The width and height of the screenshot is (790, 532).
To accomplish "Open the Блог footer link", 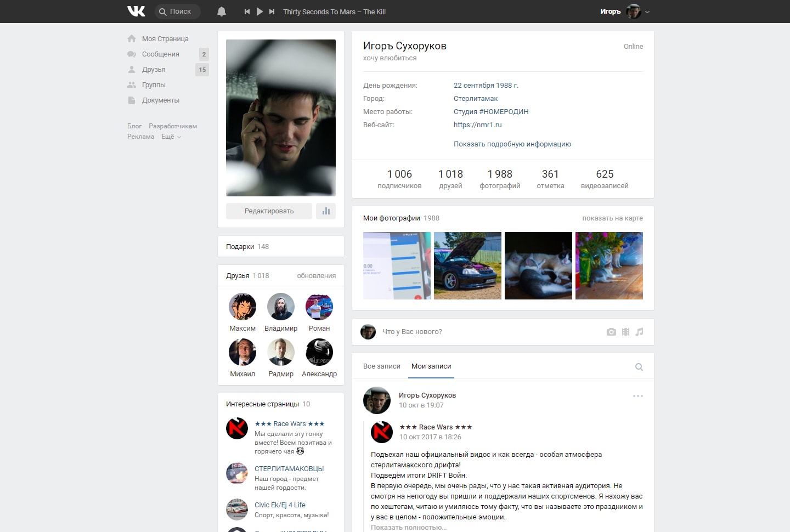I will [134, 126].
